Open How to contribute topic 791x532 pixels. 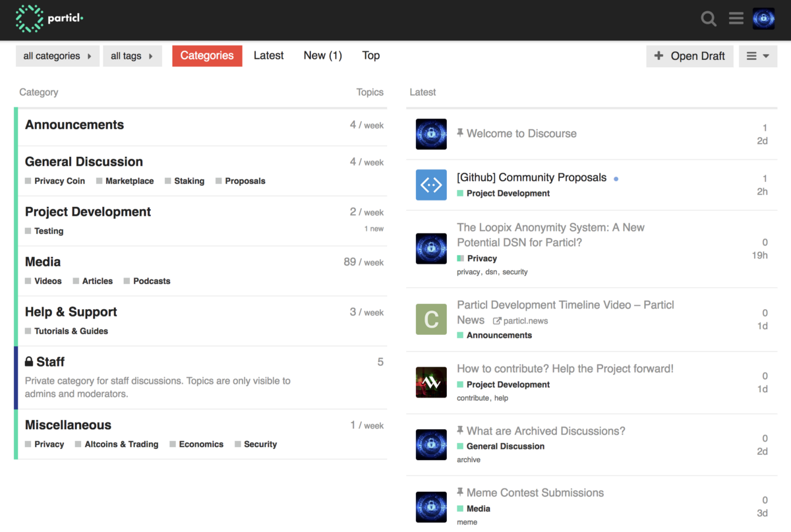(x=565, y=369)
